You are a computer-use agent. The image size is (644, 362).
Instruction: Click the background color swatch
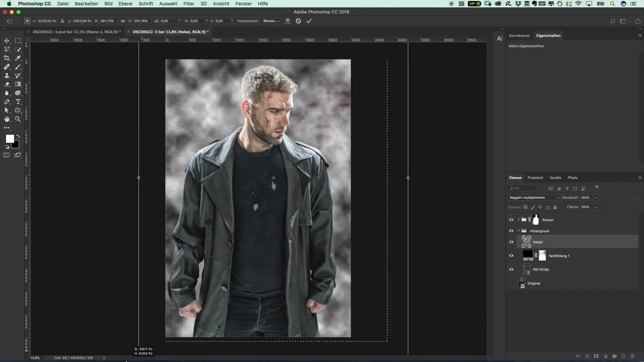click(x=16, y=145)
